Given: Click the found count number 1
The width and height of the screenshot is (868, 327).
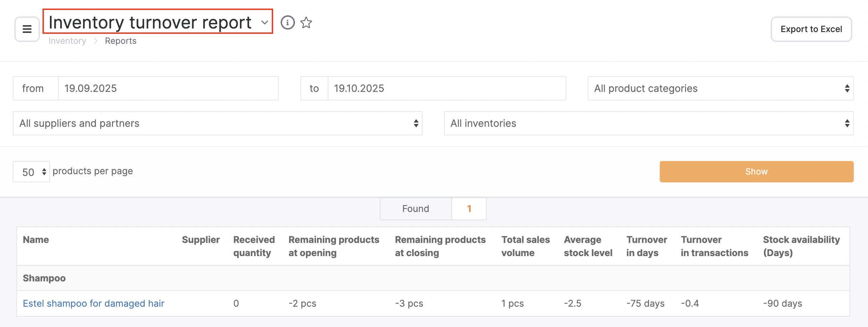Looking at the screenshot, I should 469,209.
